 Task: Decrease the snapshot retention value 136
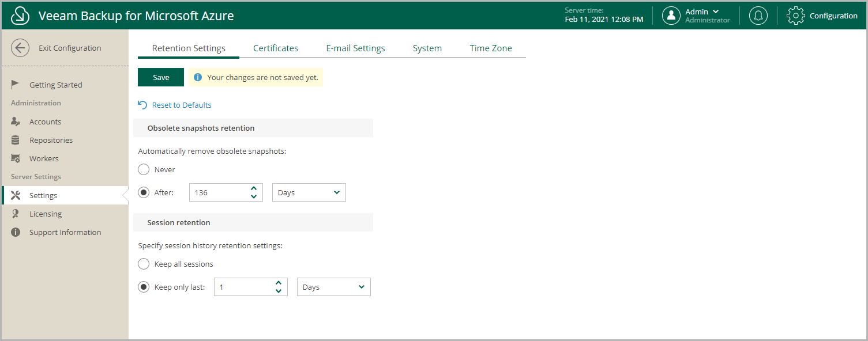[x=254, y=197]
